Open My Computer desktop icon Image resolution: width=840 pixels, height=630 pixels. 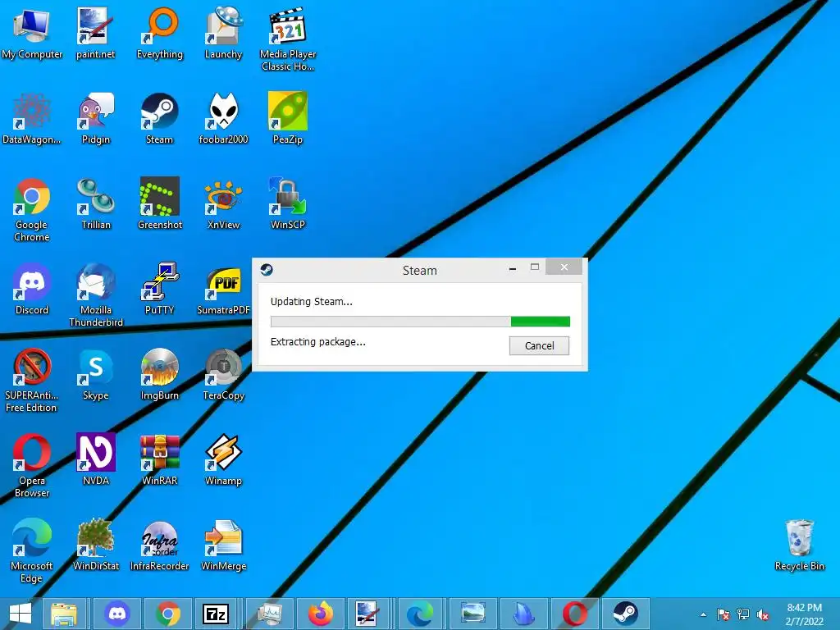tap(32, 34)
